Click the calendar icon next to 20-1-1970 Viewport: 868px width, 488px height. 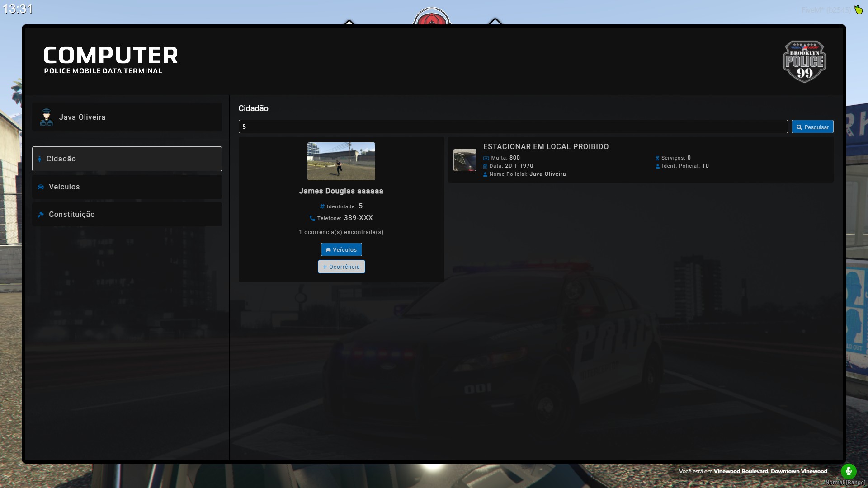click(x=486, y=166)
